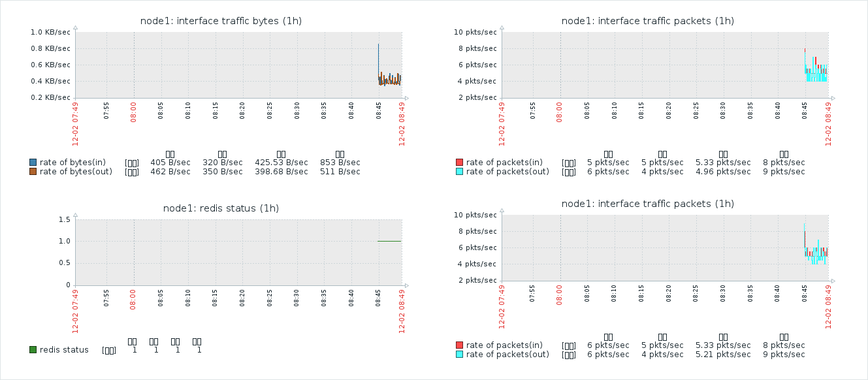Click the green redis status legend swatch
The image size is (868, 380).
33,350
